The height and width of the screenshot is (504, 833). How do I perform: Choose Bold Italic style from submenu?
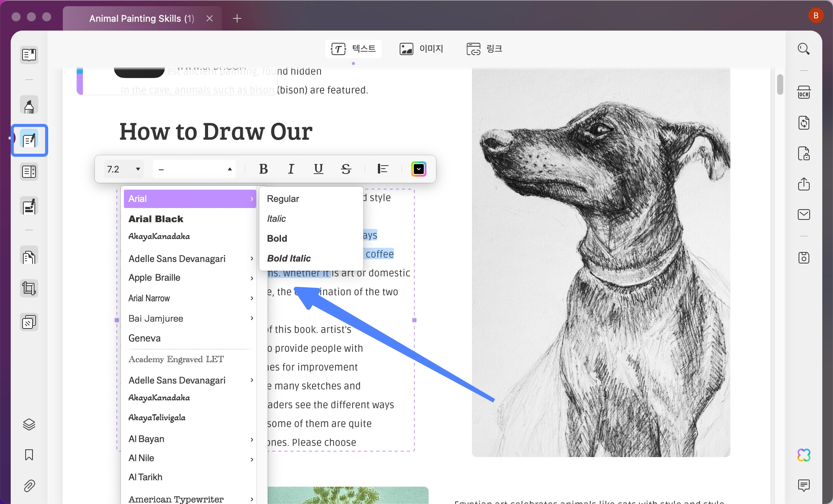coord(289,259)
